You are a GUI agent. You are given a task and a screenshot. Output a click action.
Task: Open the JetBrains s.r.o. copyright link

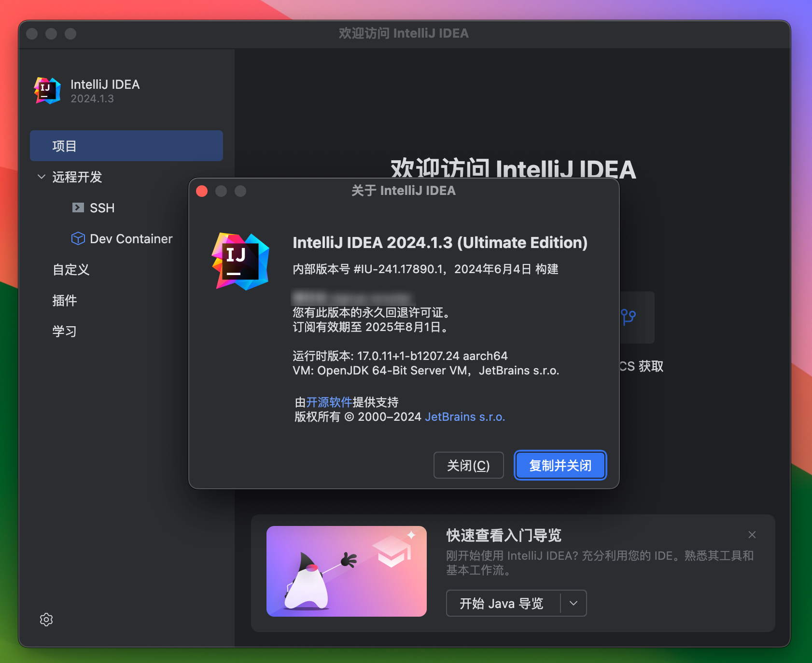click(465, 417)
